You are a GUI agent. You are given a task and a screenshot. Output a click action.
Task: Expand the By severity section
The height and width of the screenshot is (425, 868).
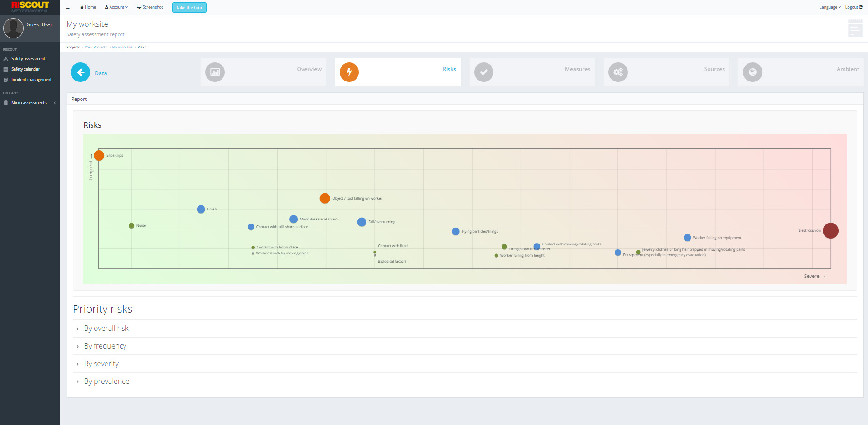101,364
